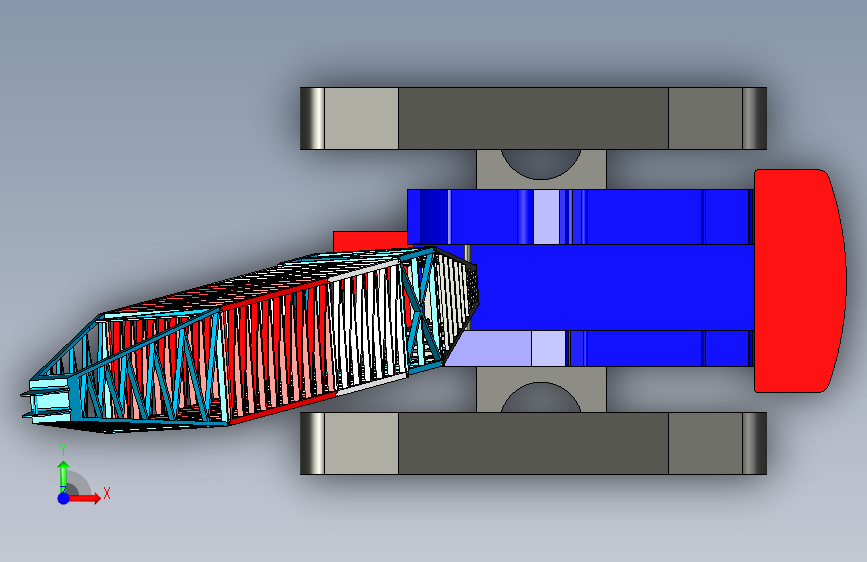Select the red middle section of the lattice boom

pyautogui.click(x=279, y=351)
